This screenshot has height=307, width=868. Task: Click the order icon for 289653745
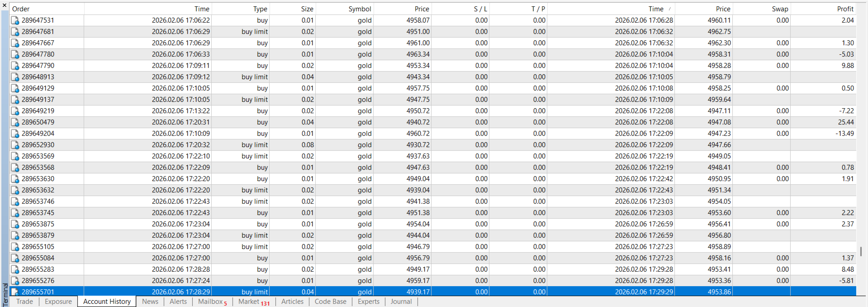15,213
